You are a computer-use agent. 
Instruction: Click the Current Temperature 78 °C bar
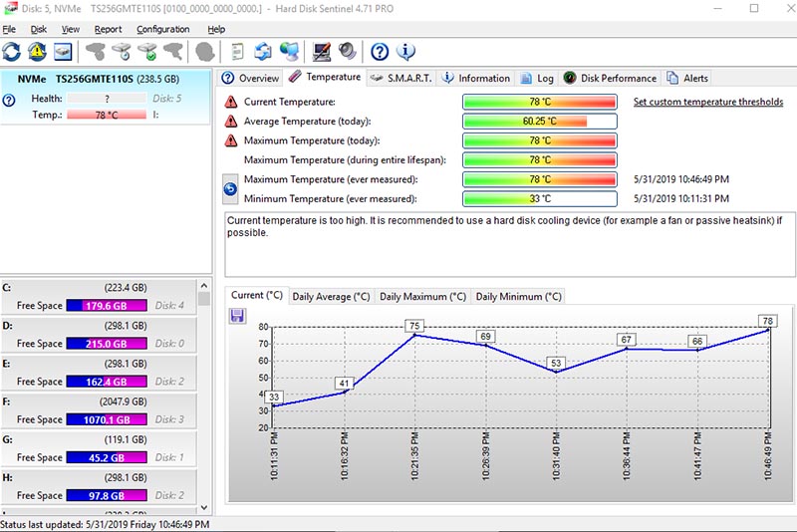click(x=540, y=102)
